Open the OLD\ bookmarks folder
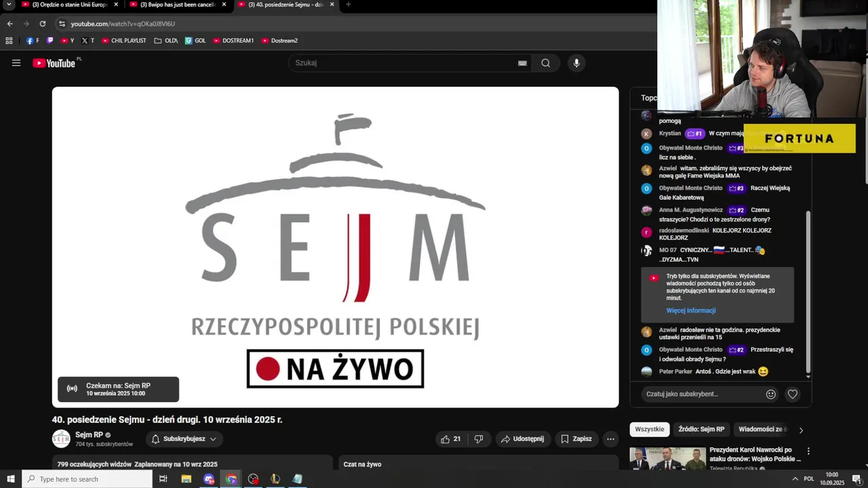868x488 pixels. tap(166, 41)
